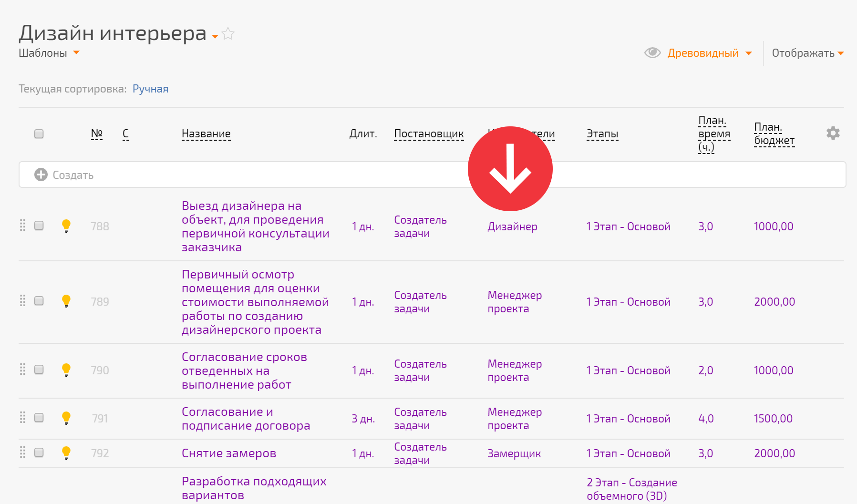This screenshot has height=504, width=857.
Task: Grab the drag handle of task 792
Action: (22, 453)
